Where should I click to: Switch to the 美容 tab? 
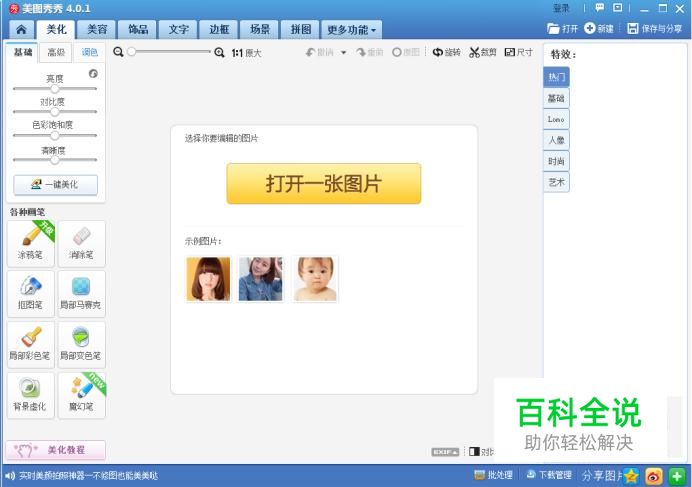click(97, 30)
